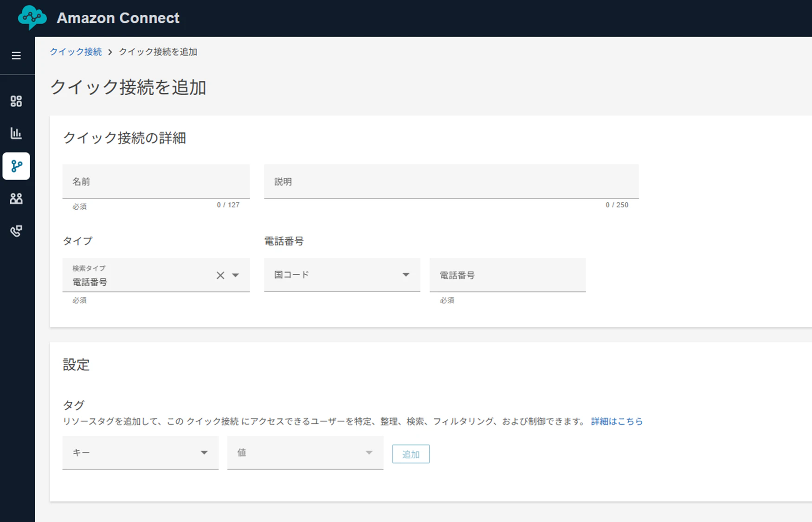The width and height of the screenshot is (812, 522).
Task: Clear the selected 電話番号 type with X
Action: [220, 275]
